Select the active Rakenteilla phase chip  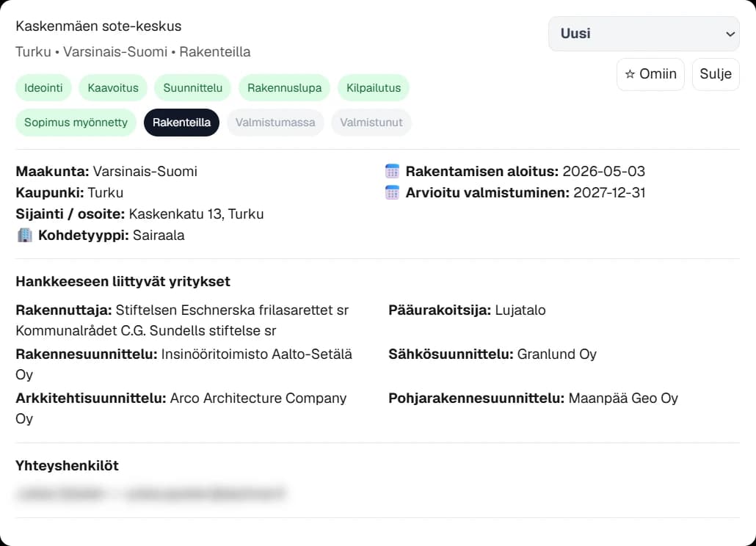[181, 123]
